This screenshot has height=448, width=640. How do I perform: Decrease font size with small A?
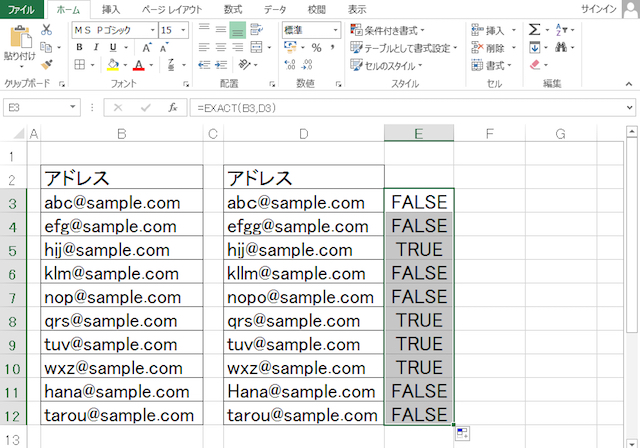[164, 48]
